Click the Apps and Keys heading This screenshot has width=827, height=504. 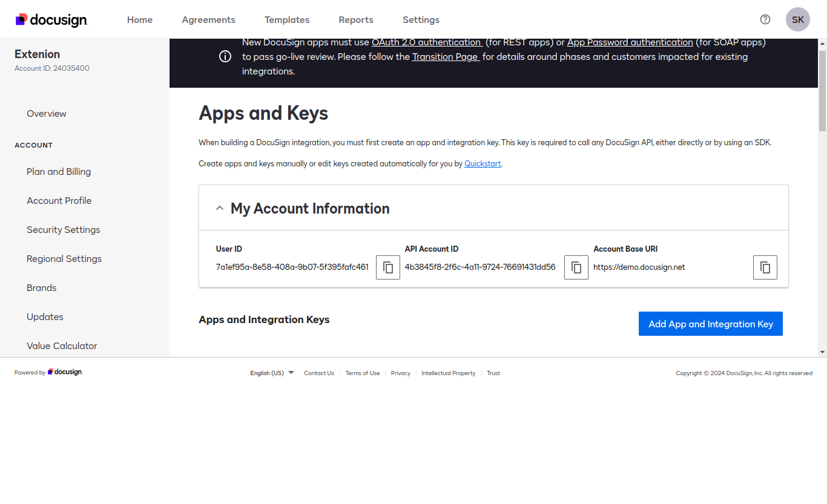tap(263, 113)
